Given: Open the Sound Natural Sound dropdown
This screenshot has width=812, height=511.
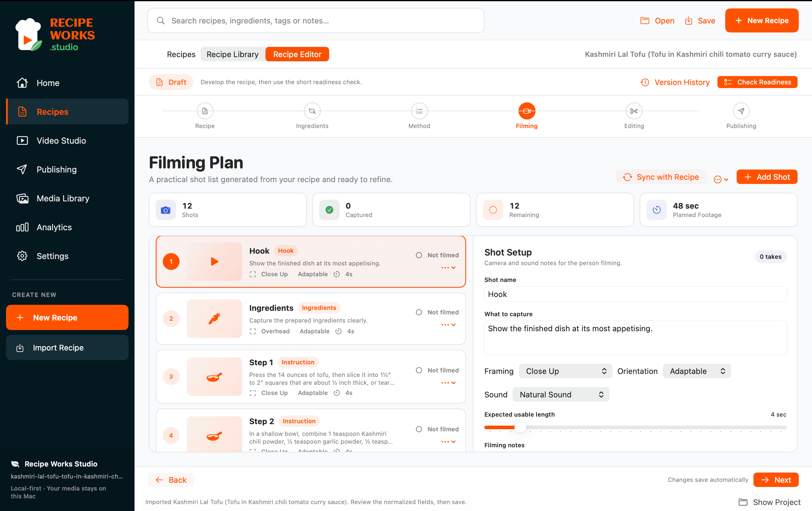Looking at the screenshot, I should pyautogui.click(x=561, y=395).
